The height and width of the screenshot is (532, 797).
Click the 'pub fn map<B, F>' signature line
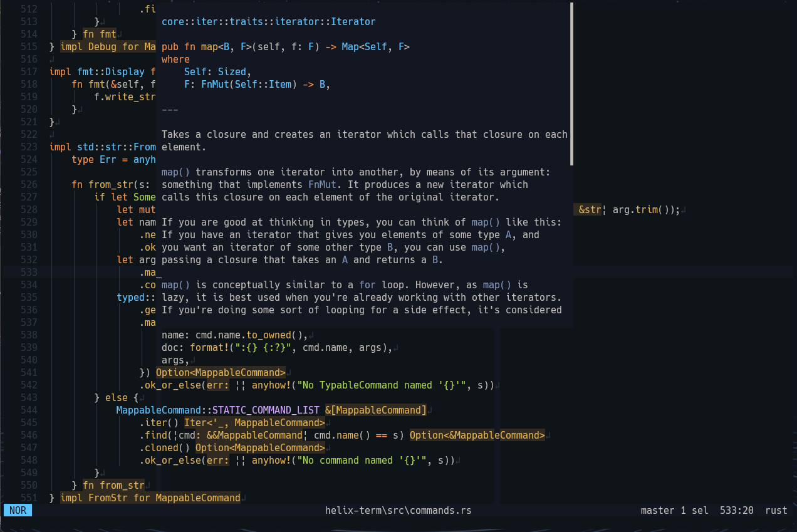pyautogui.click(x=286, y=46)
